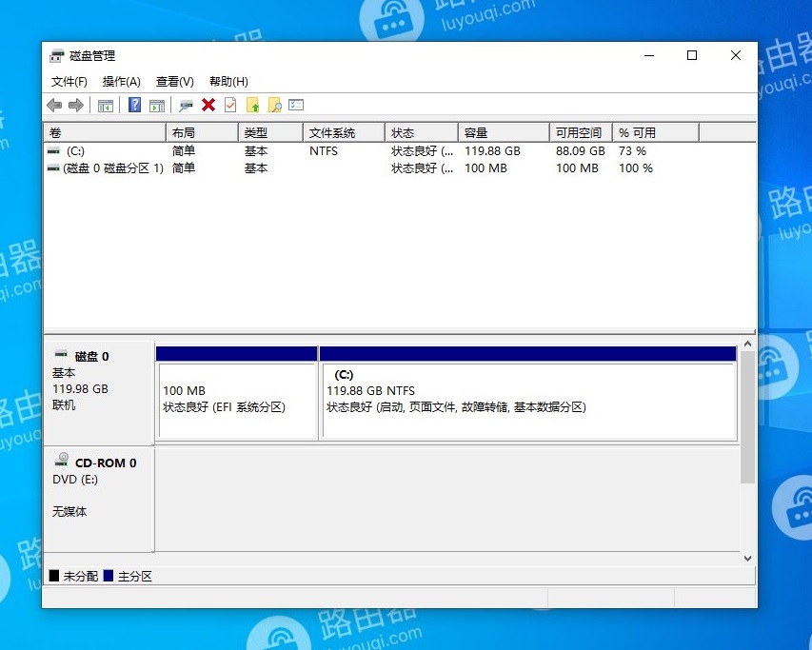Click the black 未分配 legend swatch
This screenshot has width=812, height=650.
click(x=54, y=576)
